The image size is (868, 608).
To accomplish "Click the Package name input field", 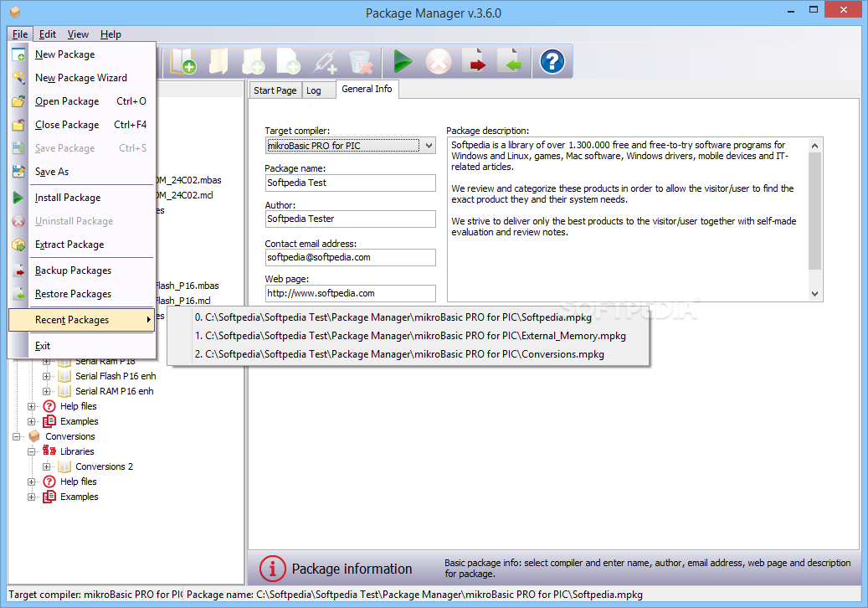I will (351, 183).
